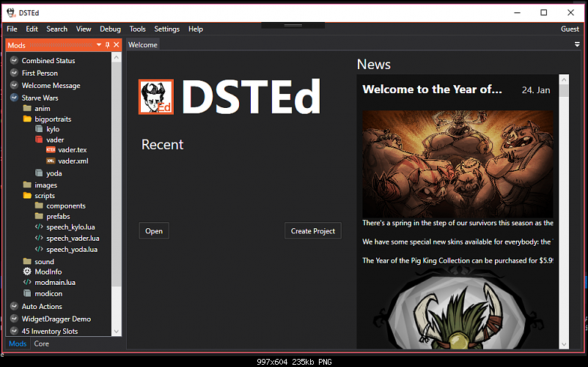This screenshot has width=588, height=367.
Task: Click the components folder icon
Action: pos(39,206)
